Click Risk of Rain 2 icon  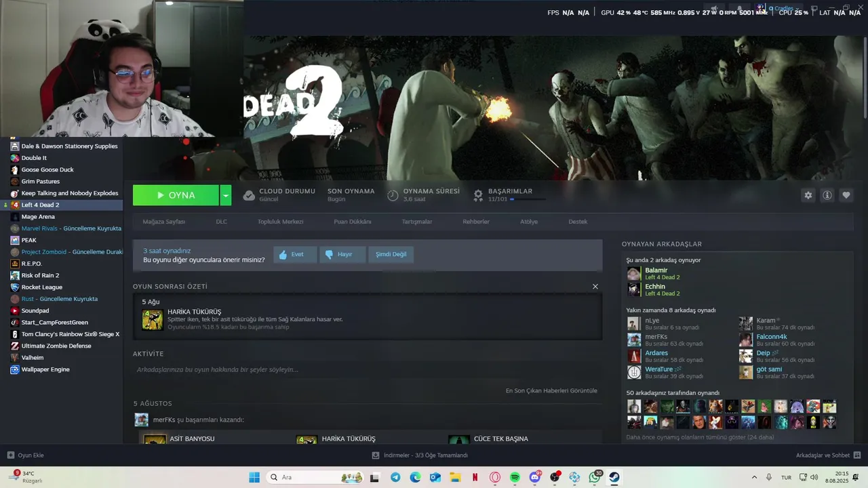coord(15,275)
